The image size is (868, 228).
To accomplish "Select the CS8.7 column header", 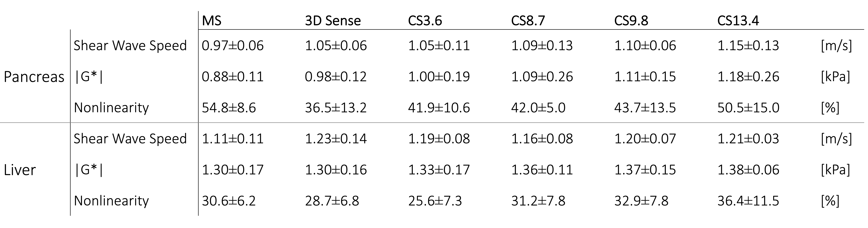I will tap(528, 21).
